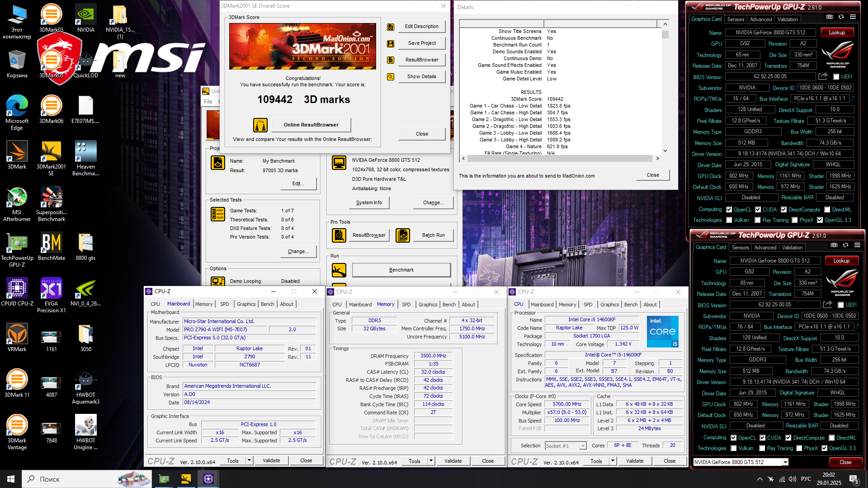Viewport: 868px width, 488px height.
Task: Switch to Sensors tab in upper GPU-Z
Action: click(x=736, y=19)
